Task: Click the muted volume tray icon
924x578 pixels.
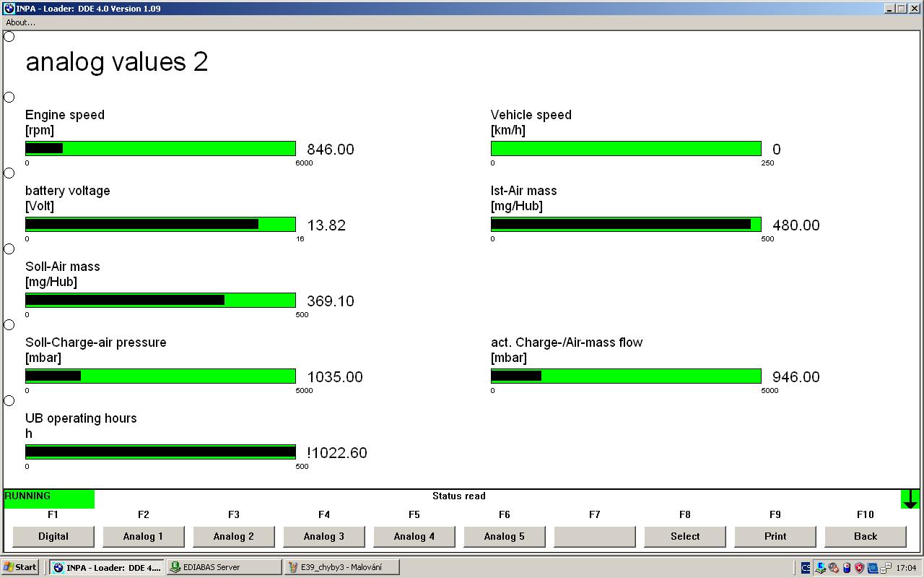Action: point(833,568)
